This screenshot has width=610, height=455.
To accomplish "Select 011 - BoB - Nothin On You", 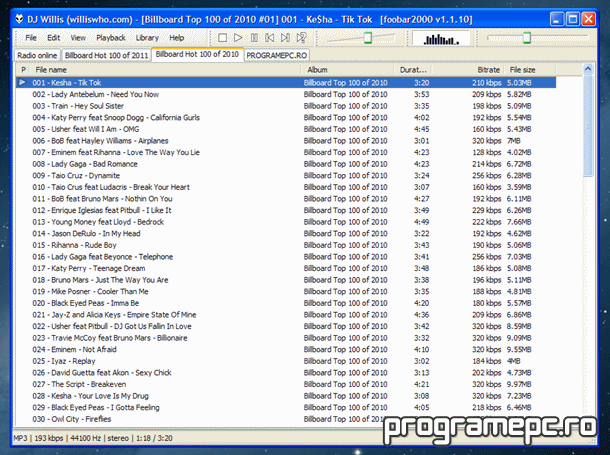I will point(286,199).
